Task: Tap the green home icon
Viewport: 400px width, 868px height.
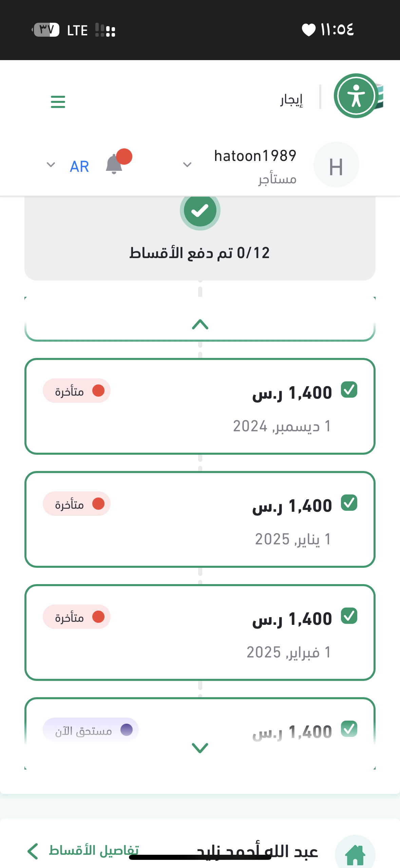Action: 355,854
